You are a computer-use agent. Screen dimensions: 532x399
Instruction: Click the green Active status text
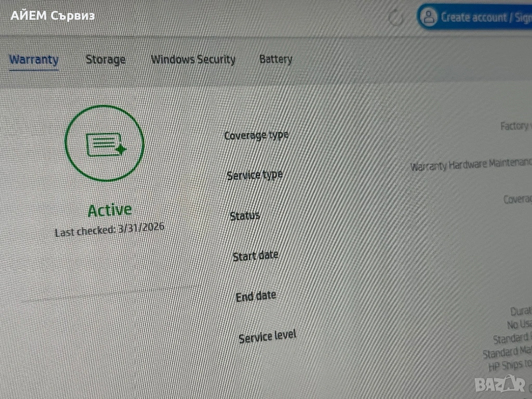110,210
